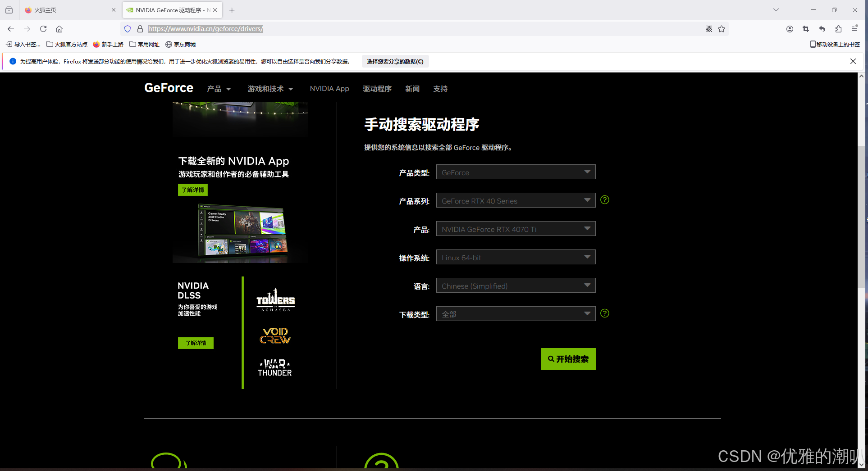The width and height of the screenshot is (868, 471).
Task: Open the 驱动程序 nav link
Action: click(377, 89)
